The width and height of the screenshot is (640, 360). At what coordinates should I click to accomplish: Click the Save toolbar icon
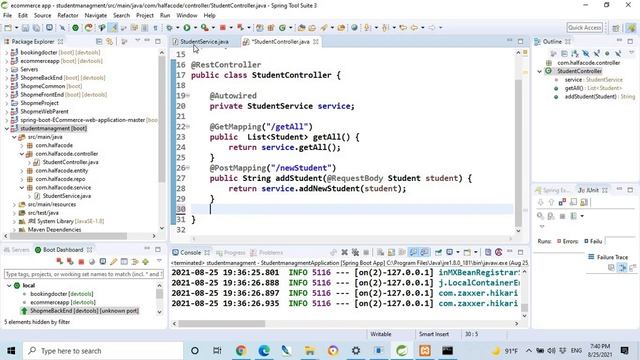click(25, 28)
